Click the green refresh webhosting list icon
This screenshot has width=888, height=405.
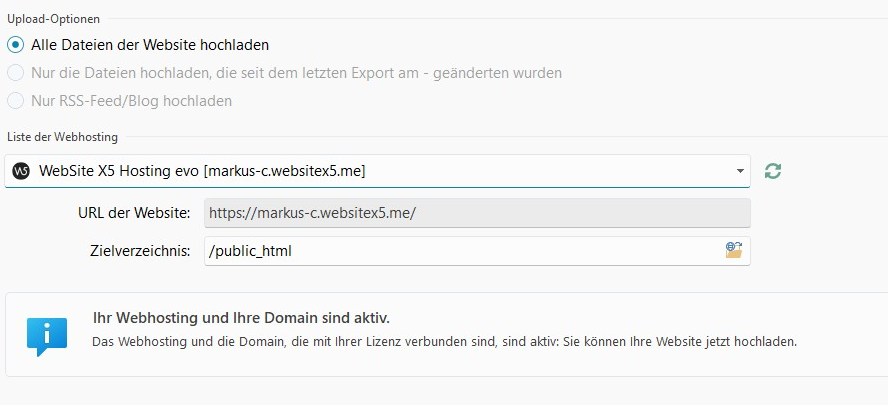pyautogui.click(x=772, y=171)
